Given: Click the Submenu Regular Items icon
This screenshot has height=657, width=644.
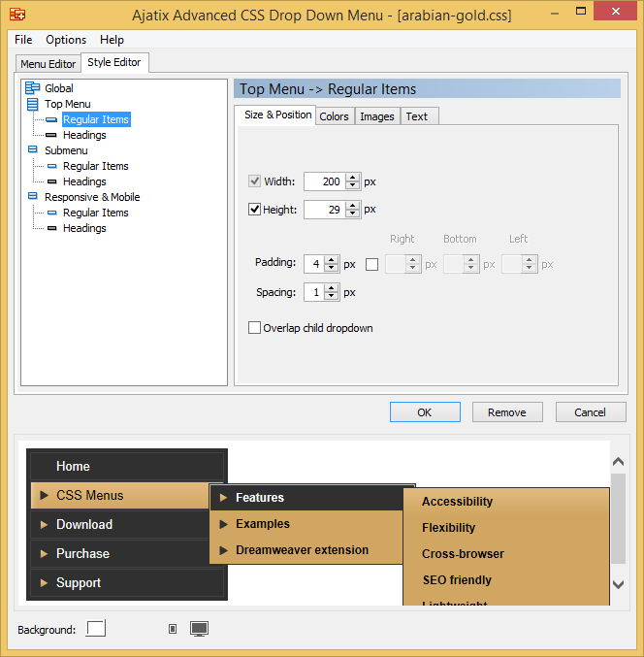Looking at the screenshot, I should [52, 166].
